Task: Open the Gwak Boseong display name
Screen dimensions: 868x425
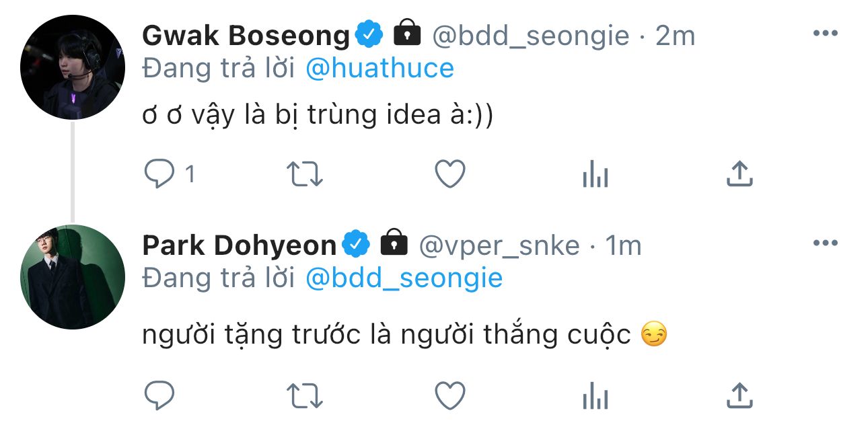Action: [246, 36]
